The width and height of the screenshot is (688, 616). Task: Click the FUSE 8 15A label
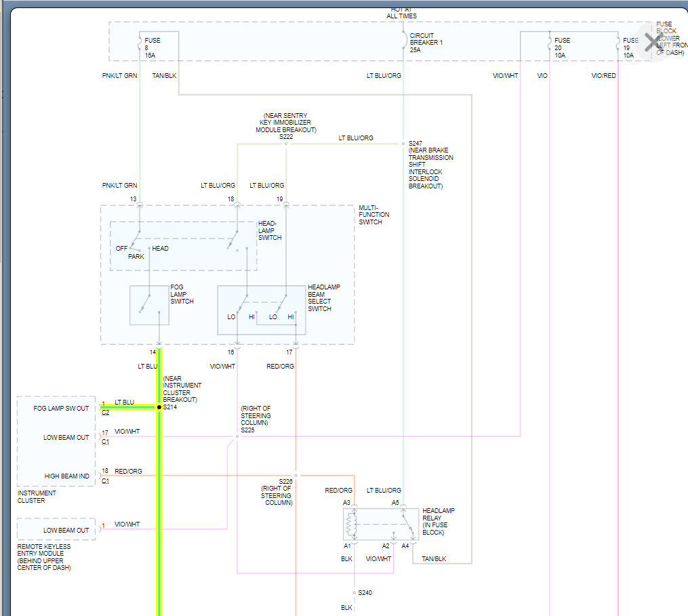pyautogui.click(x=153, y=48)
